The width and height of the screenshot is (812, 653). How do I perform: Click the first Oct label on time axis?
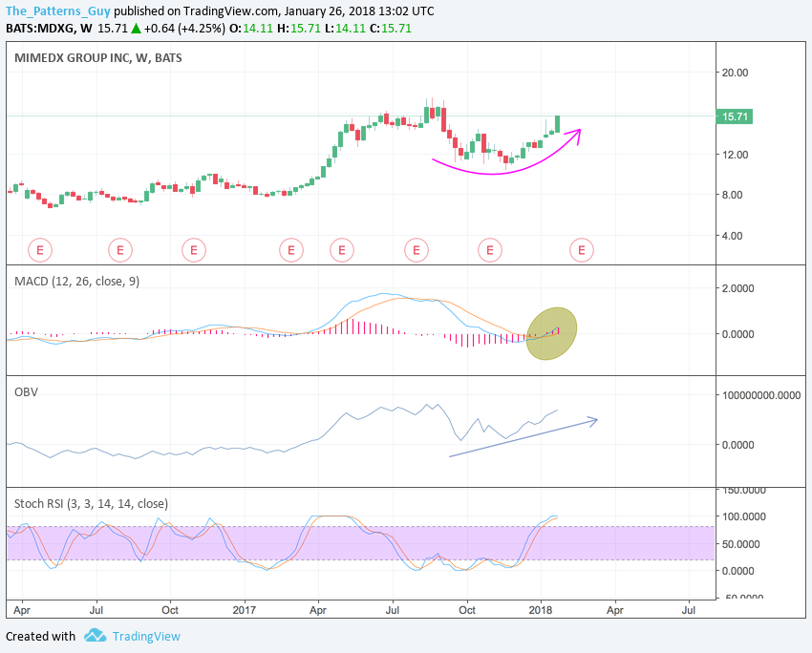point(170,610)
